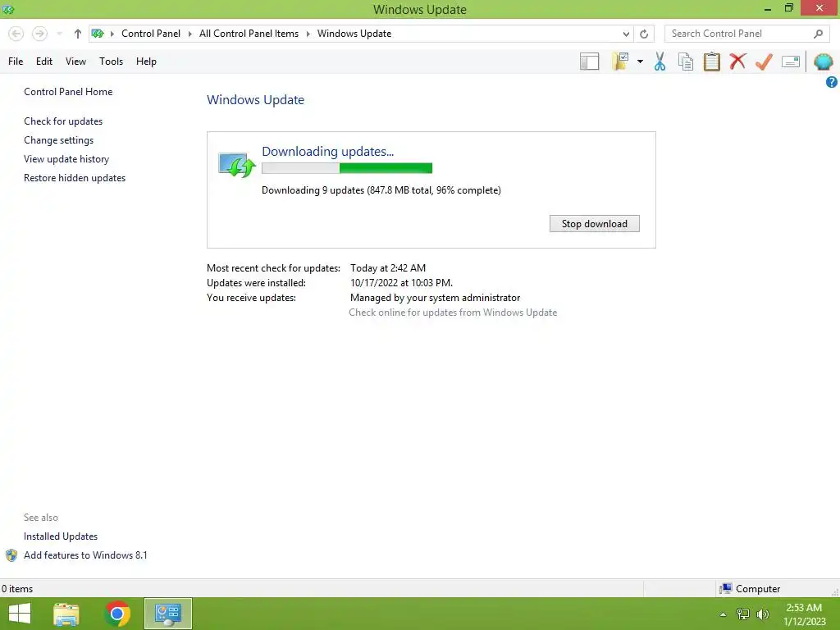
Task: Open the Windows Start button
Action: 20,614
